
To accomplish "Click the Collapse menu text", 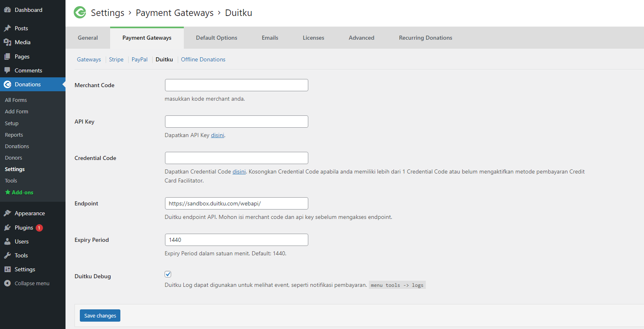I will (32, 283).
